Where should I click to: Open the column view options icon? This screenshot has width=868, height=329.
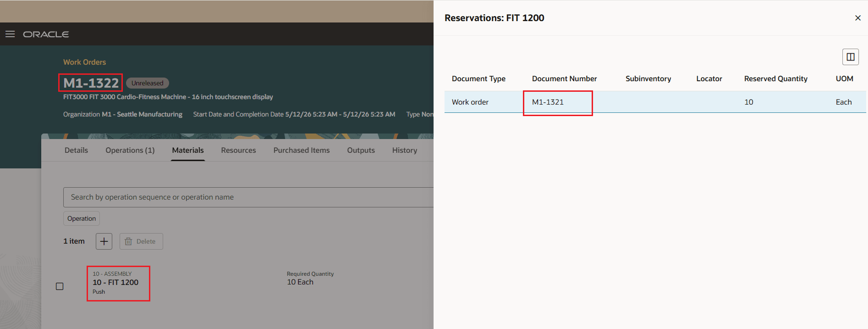tap(851, 57)
